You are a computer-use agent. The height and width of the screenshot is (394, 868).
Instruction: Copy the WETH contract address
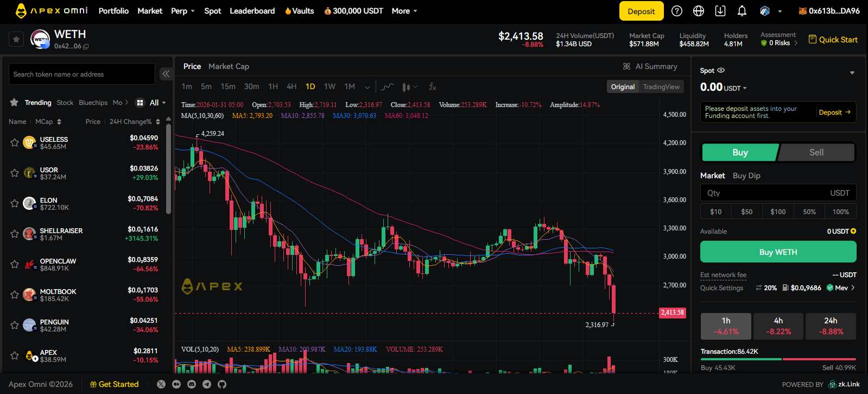86,47
